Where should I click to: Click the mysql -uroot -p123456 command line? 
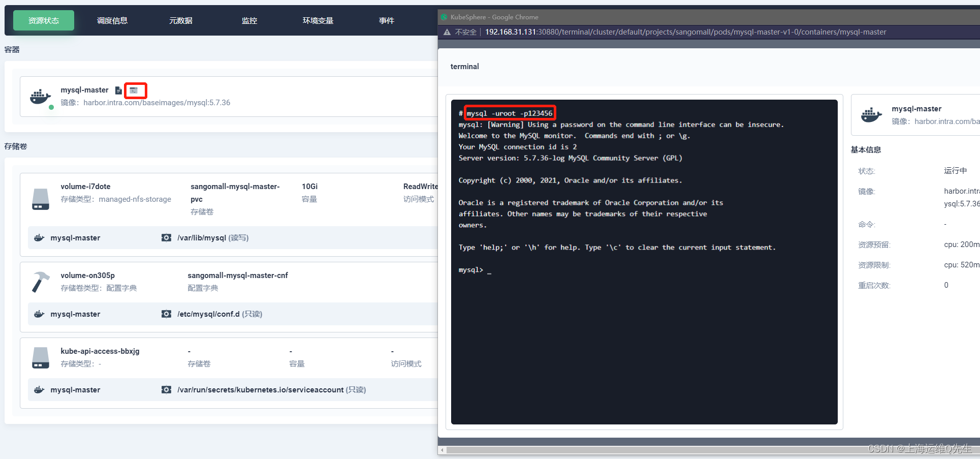(510, 113)
